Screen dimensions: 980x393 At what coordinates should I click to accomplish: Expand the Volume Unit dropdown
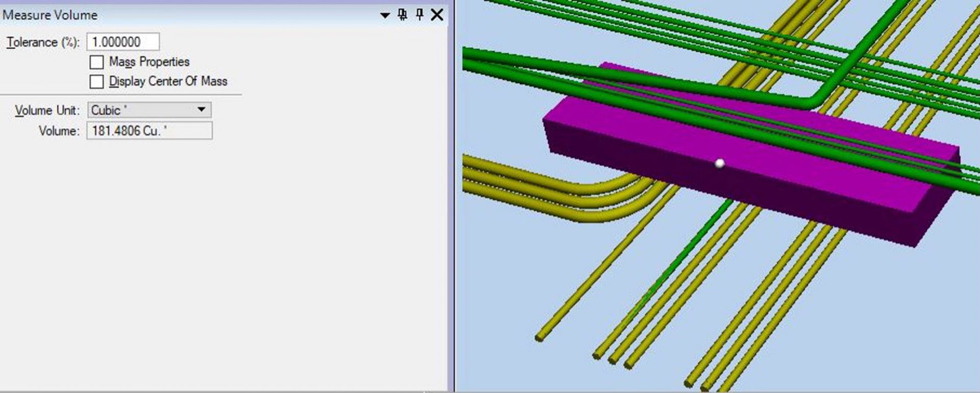click(201, 110)
